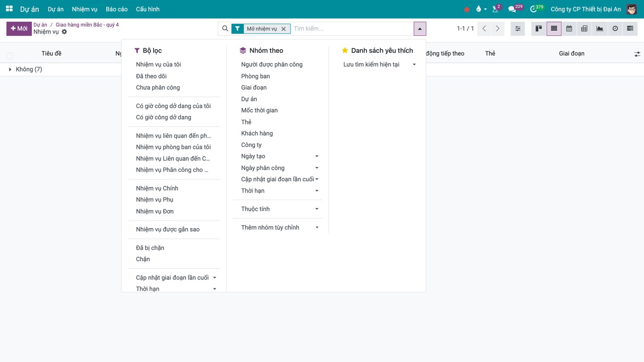Sort by 'Tiêu đề' column header
The image size is (644, 362).
pyautogui.click(x=52, y=53)
